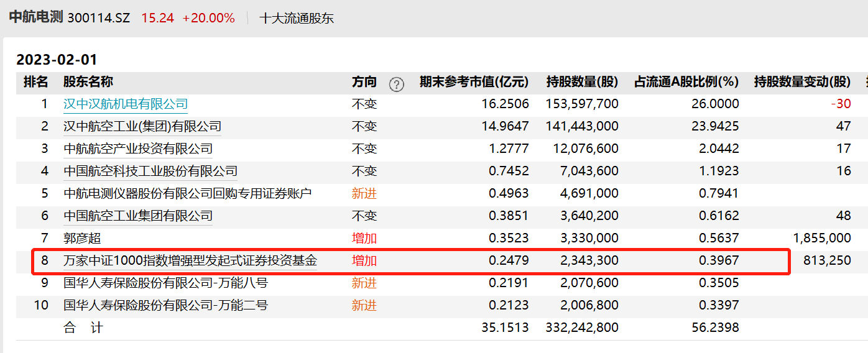Open shareholder link 中航航空产业投资有限公司
Screen dimensions: 868x353
click(138, 149)
